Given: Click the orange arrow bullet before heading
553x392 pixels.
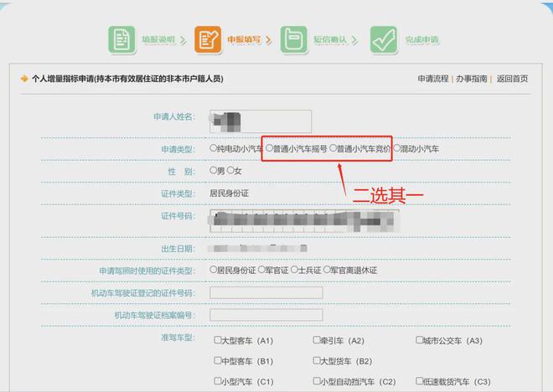Looking at the screenshot, I should pyautogui.click(x=24, y=78).
